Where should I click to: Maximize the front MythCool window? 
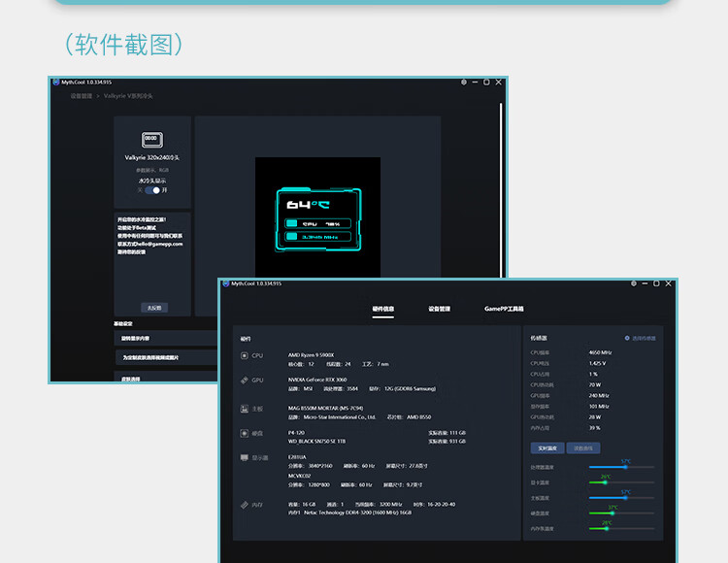point(656,283)
